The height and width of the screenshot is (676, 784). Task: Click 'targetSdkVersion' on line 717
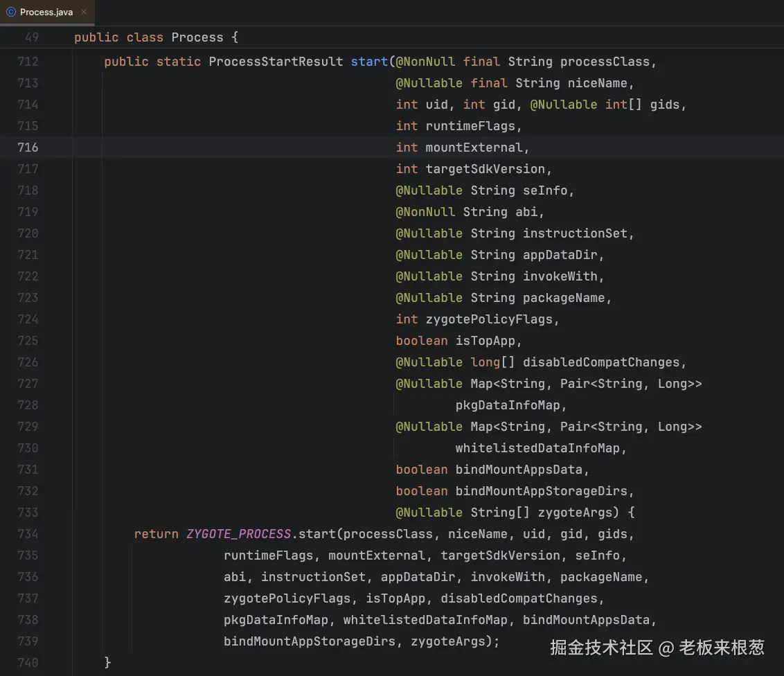coord(485,169)
